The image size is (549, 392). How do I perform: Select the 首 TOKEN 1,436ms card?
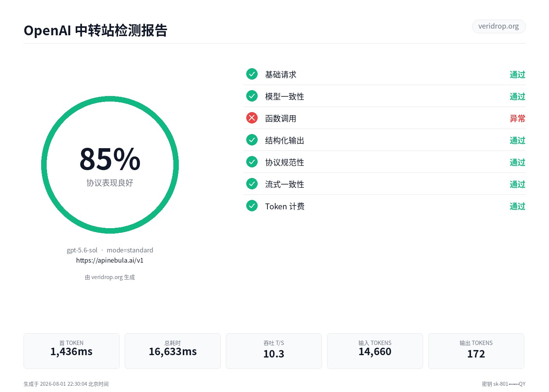click(71, 351)
